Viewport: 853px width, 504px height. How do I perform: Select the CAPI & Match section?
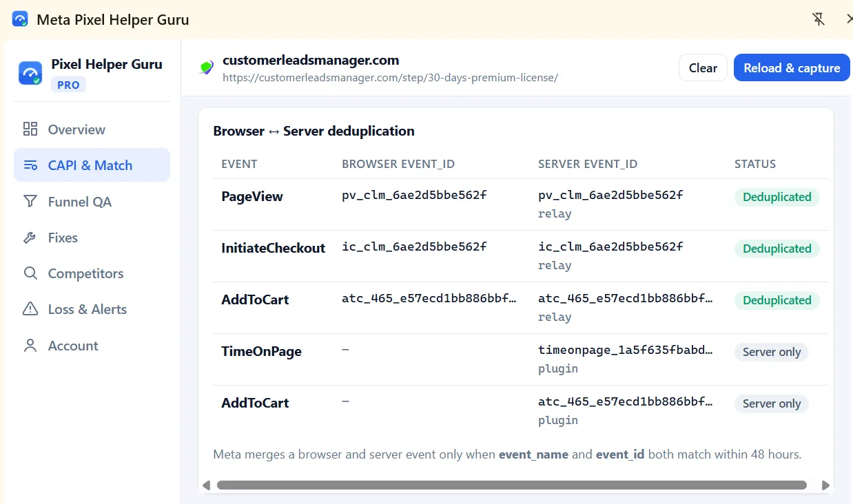tap(92, 165)
